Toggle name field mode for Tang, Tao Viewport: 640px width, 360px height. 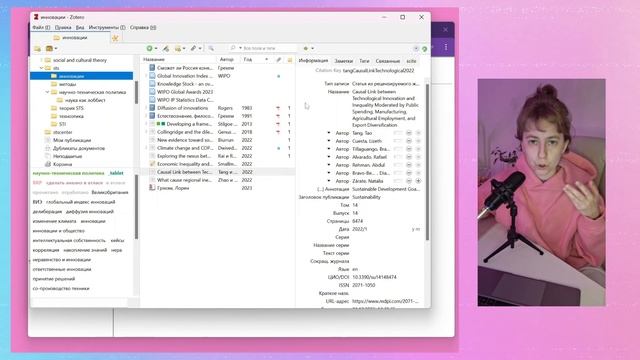(x=398, y=133)
